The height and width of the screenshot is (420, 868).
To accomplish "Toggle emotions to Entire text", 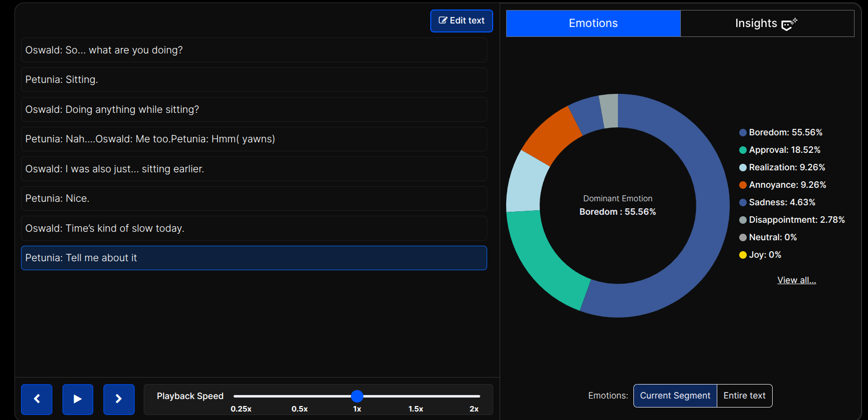I will pyautogui.click(x=744, y=396).
